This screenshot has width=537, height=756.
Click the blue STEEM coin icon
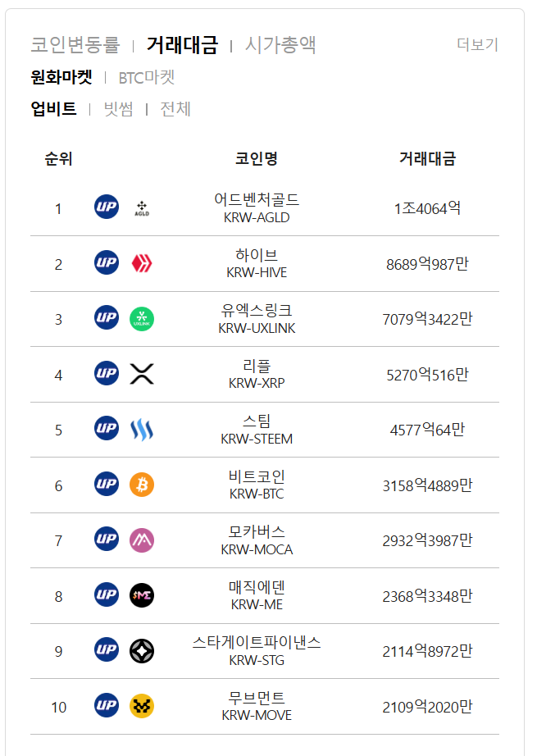[x=142, y=429]
